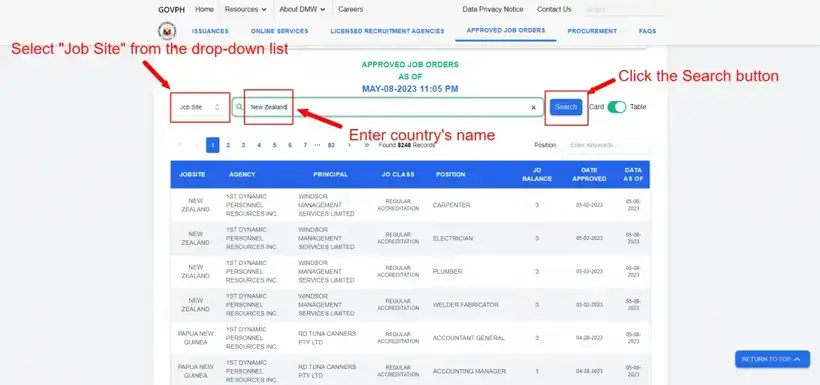The height and width of the screenshot is (385, 820).
Task: Open the Licensed Recruitment Agencies tab
Action: [388, 31]
